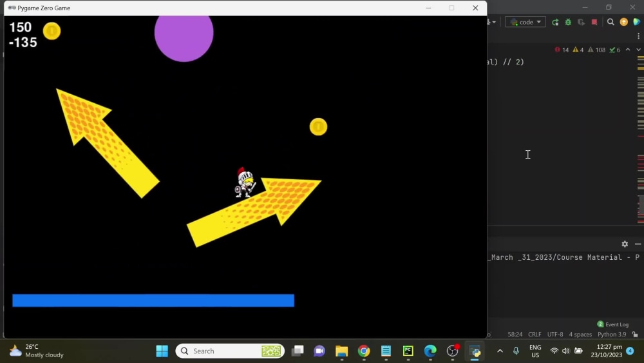
Task: Open the weather widget Mostly cloudy
Action: coord(37,351)
